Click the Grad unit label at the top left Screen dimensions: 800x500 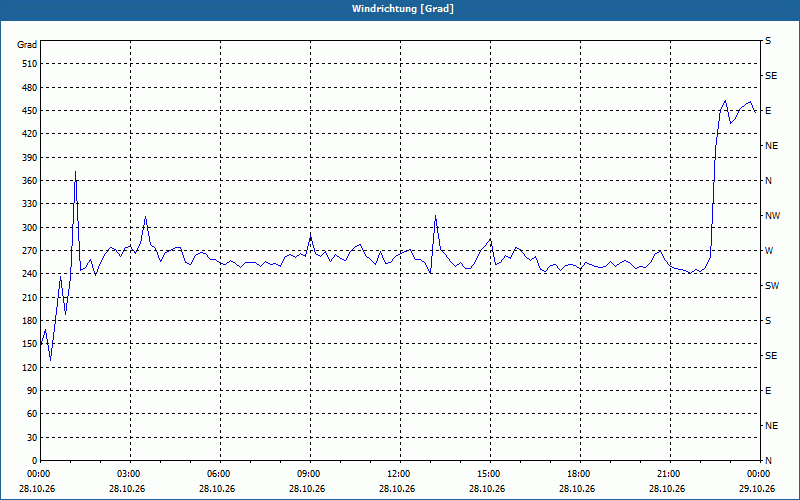pyautogui.click(x=27, y=45)
